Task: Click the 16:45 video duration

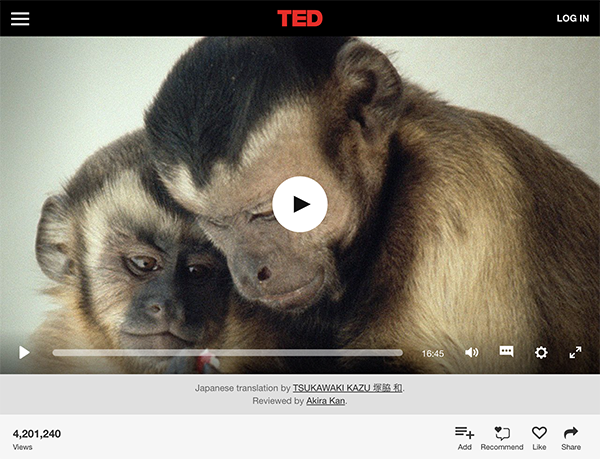Action: pyautogui.click(x=433, y=353)
